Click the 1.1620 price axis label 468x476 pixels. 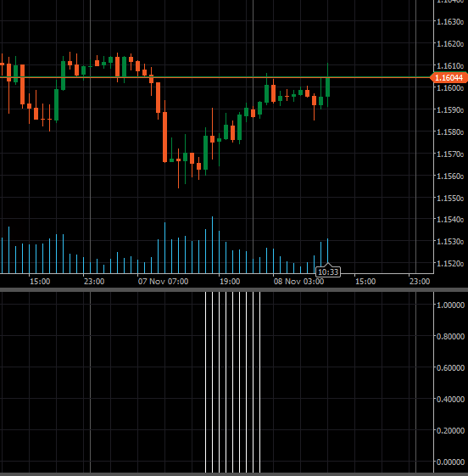[450, 44]
